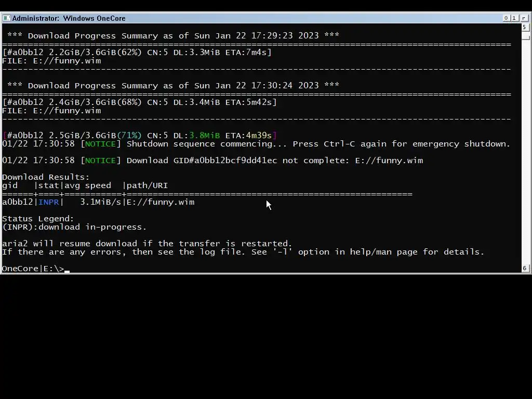Viewport: 532px width, 399px height.
Task: Click the summary header timestamped 17:30:24
Action: point(173,86)
